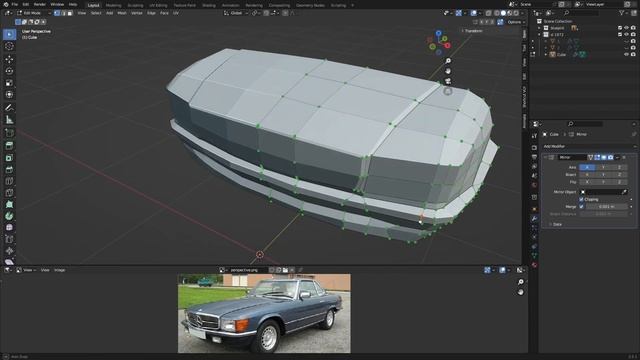The height and width of the screenshot is (360, 640).
Task: Select the Scale tool
Action: click(x=9, y=83)
